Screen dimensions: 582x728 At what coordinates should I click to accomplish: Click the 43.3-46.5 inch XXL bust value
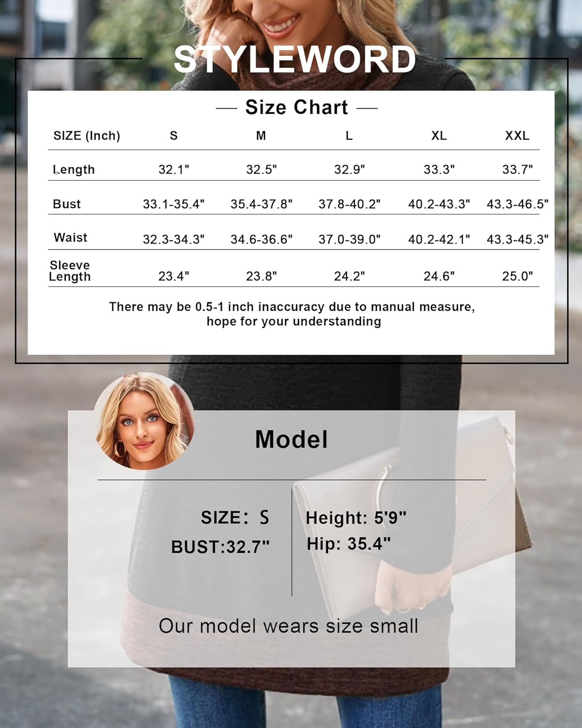pyautogui.click(x=517, y=204)
